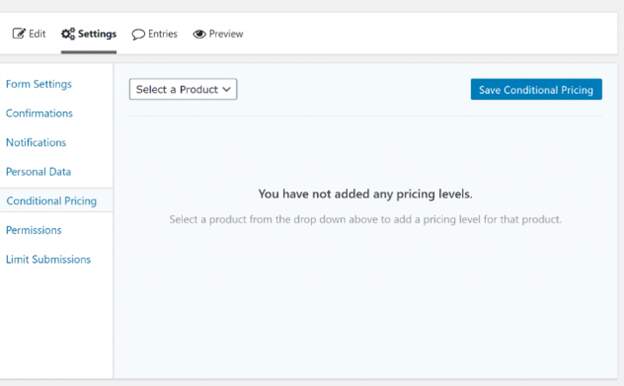Screen dimensions: 624x386
Task: Click the hint text about selecting a product
Action: [x=365, y=219]
